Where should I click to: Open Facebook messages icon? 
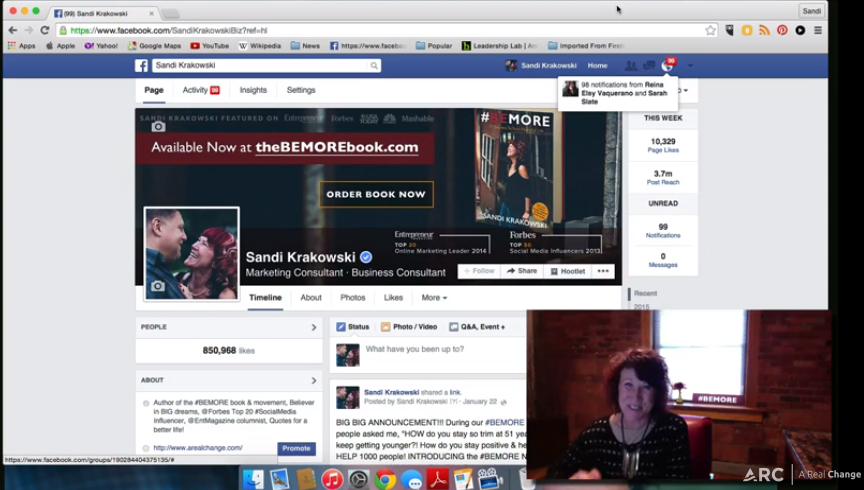click(649, 66)
